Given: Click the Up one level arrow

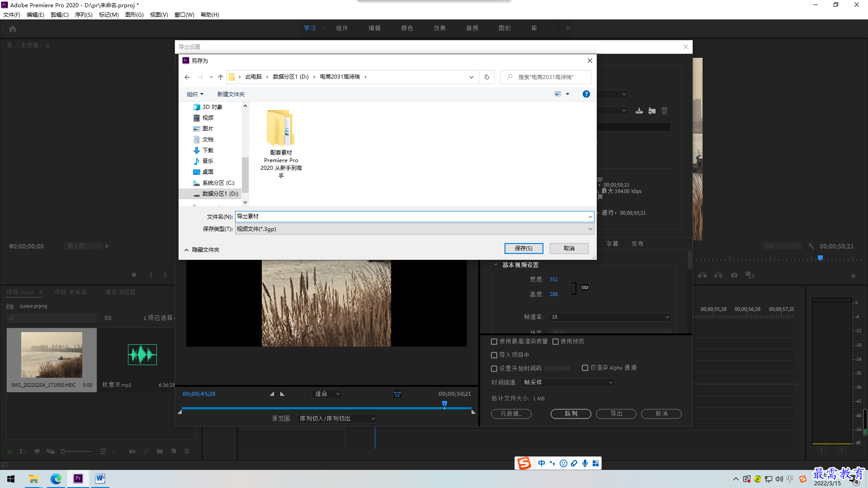Looking at the screenshot, I should pos(221,77).
